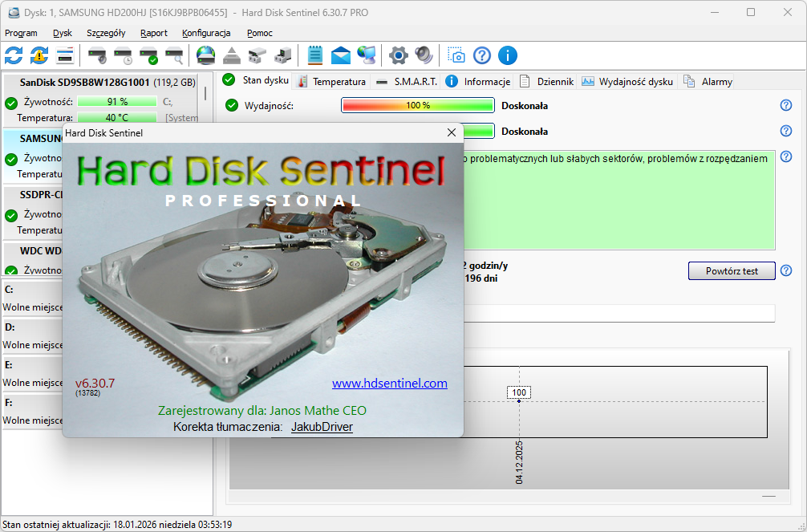Switch to the Informacje tab
This screenshot has height=532, width=807.
click(478, 81)
